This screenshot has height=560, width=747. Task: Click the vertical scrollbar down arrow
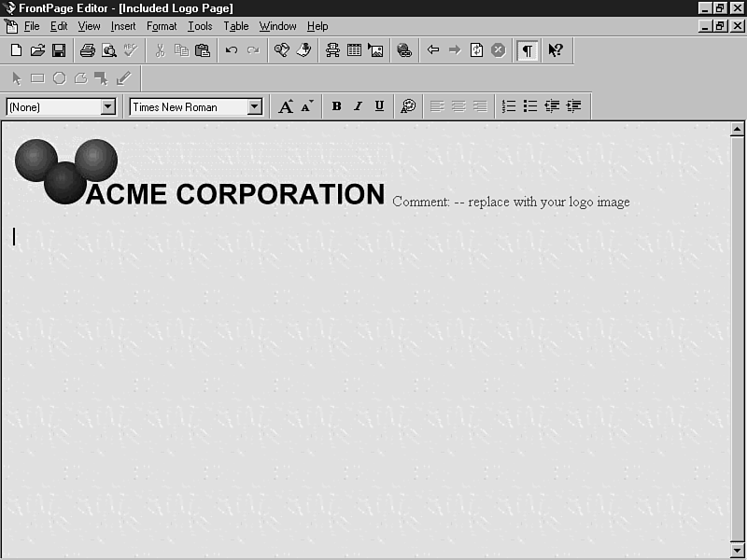click(x=737, y=550)
